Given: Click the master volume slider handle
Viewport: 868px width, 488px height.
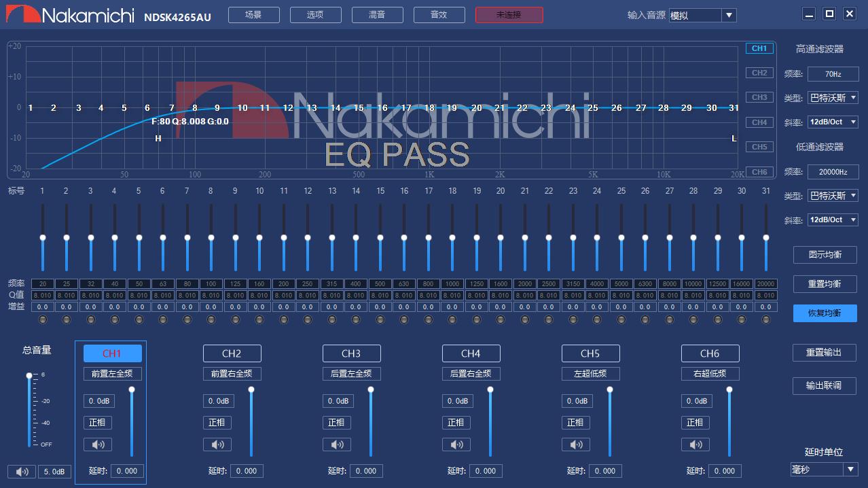Looking at the screenshot, I should coord(29,375).
